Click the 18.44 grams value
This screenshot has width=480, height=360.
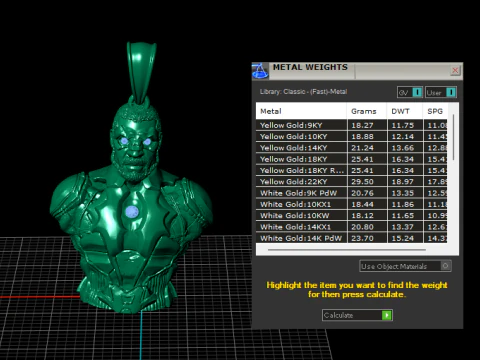pyautogui.click(x=362, y=204)
